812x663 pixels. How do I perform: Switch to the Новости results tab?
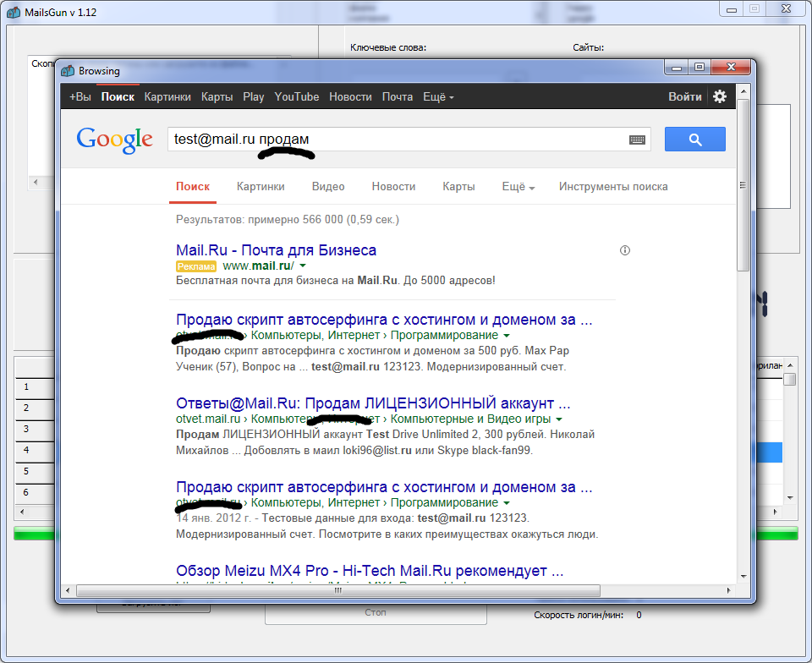(393, 187)
